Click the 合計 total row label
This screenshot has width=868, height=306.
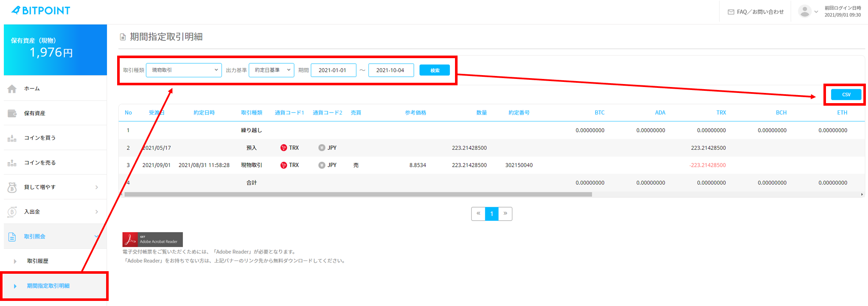pos(252,182)
